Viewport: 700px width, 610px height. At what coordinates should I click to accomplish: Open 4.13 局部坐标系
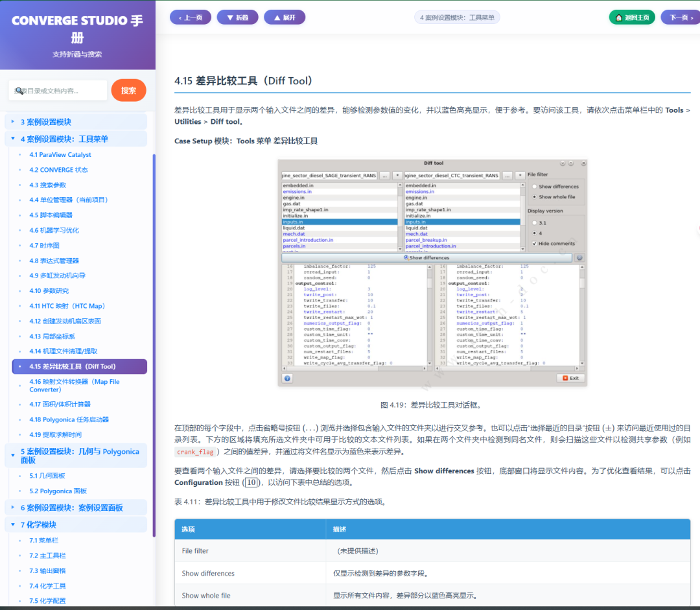52,336
